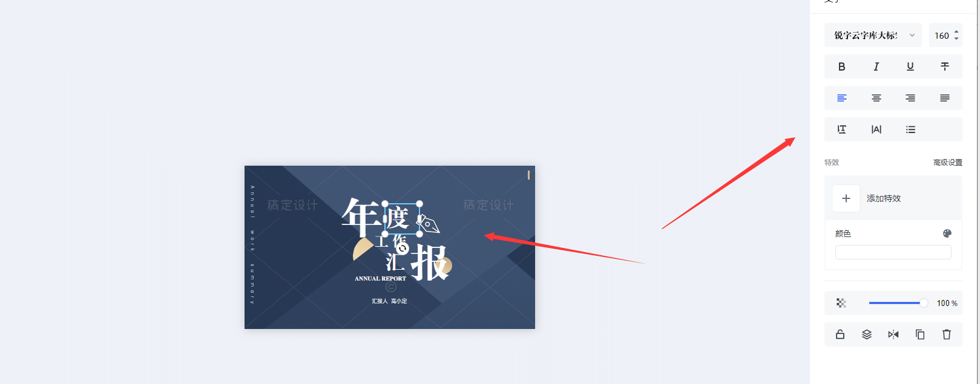980x384 pixels.
Task: Click the font size 160 field
Action: tap(942, 36)
